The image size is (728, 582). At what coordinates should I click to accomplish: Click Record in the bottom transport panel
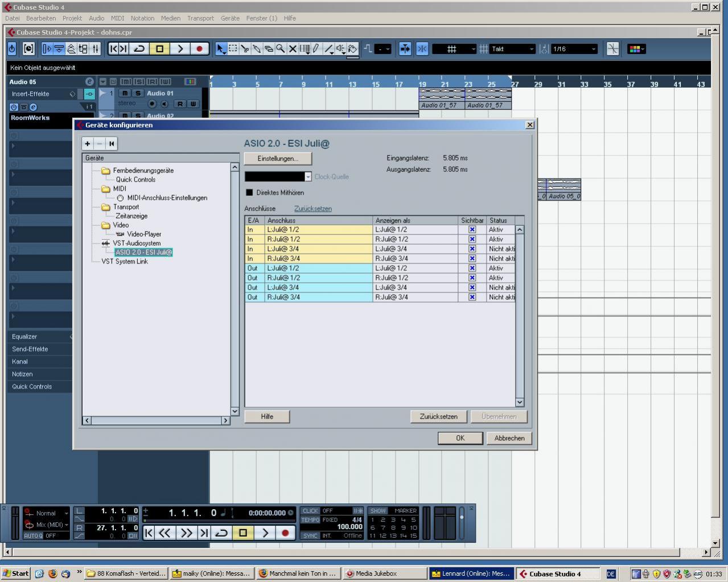pos(285,533)
